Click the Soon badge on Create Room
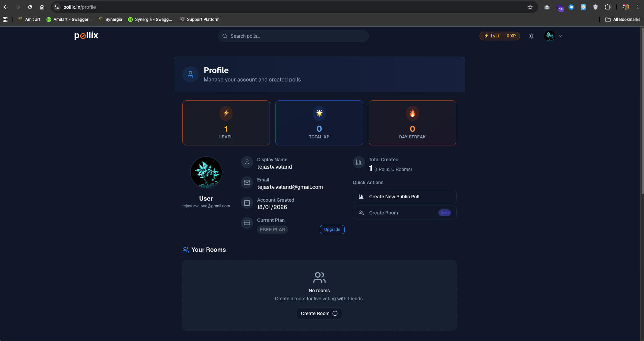Screen dimensions: 644x341 444,212
